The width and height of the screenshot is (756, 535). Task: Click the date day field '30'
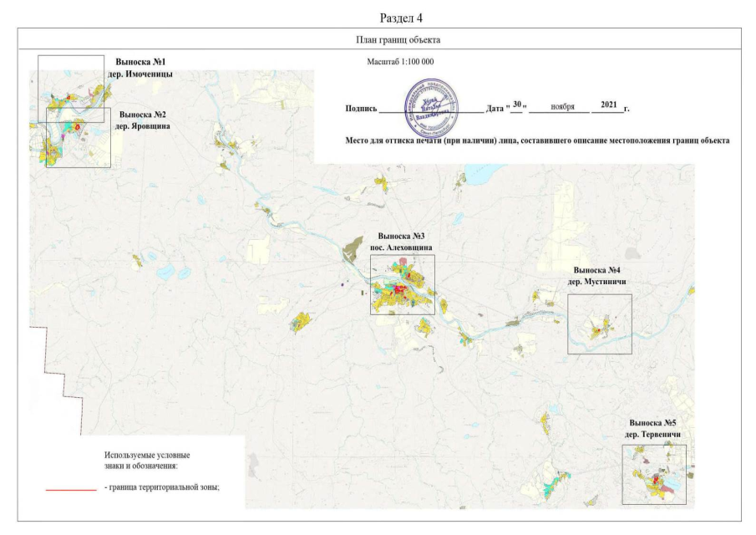click(x=518, y=104)
